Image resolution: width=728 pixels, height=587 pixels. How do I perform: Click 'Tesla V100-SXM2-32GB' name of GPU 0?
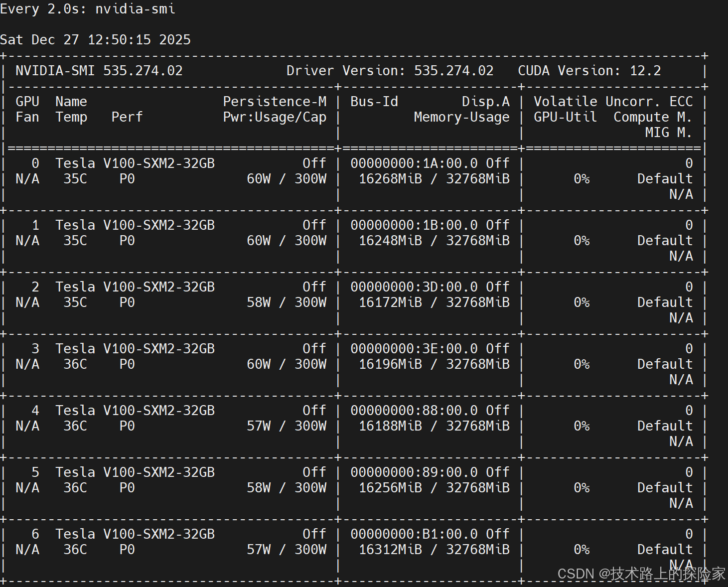(135, 163)
